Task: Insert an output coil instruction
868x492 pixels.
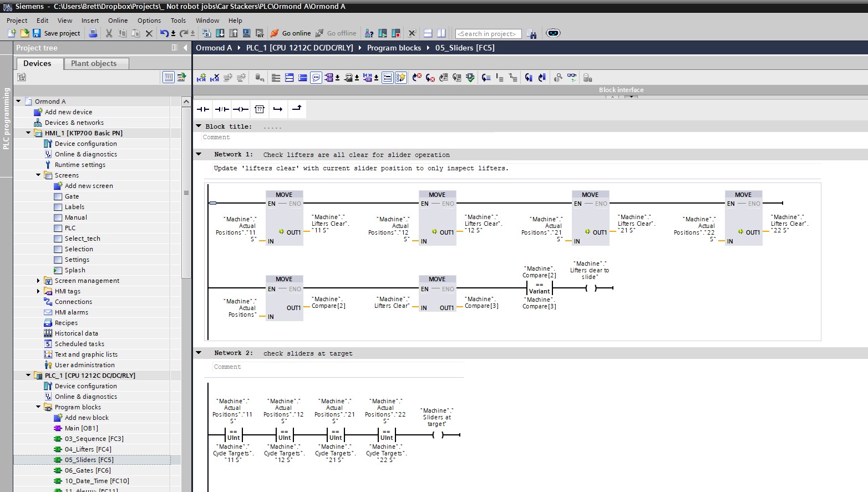Action: click(241, 109)
